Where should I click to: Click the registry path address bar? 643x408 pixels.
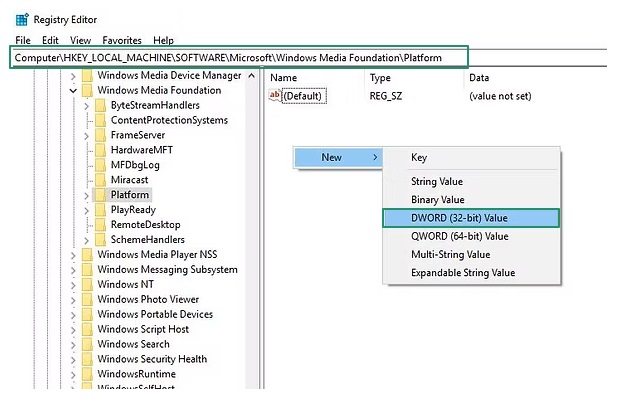(x=238, y=57)
